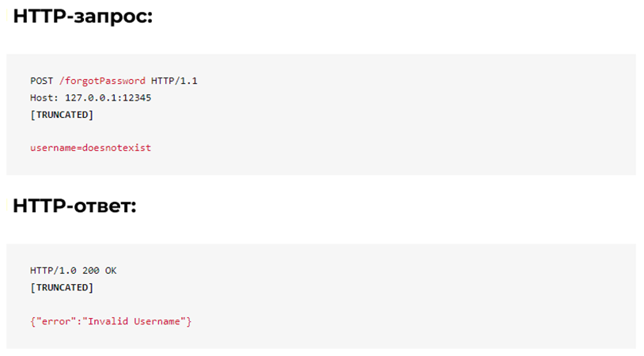
Task: Click the POST method in request line
Action: click(41, 81)
